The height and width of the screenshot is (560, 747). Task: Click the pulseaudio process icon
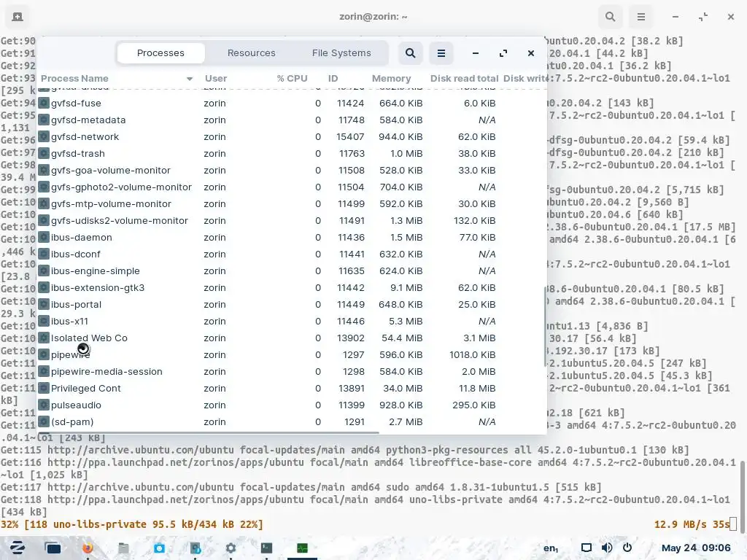coord(44,405)
